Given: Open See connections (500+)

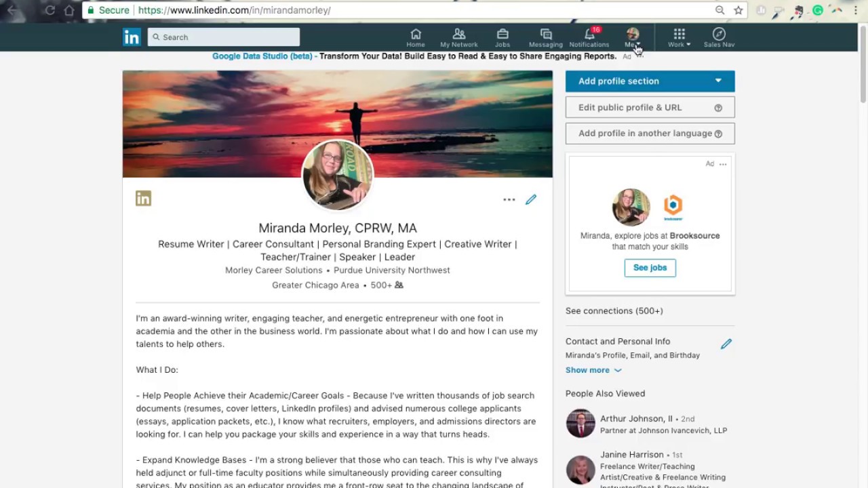Looking at the screenshot, I should [x=614, y=311].
